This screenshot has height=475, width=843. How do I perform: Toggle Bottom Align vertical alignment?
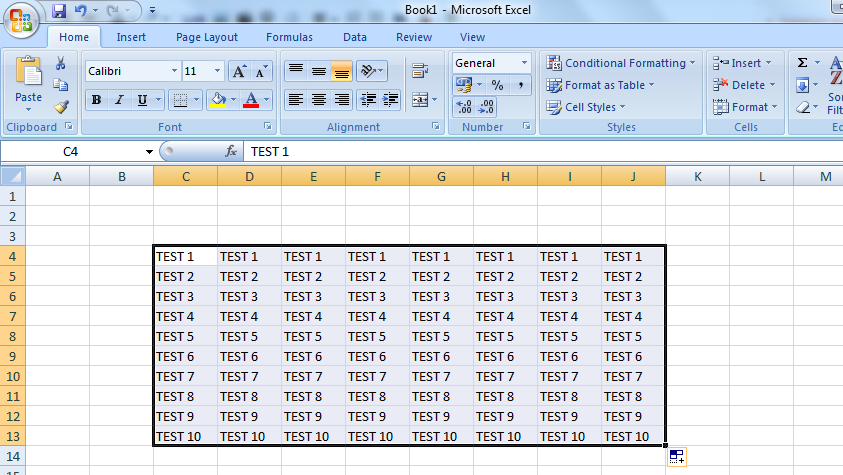click(341, 71)
